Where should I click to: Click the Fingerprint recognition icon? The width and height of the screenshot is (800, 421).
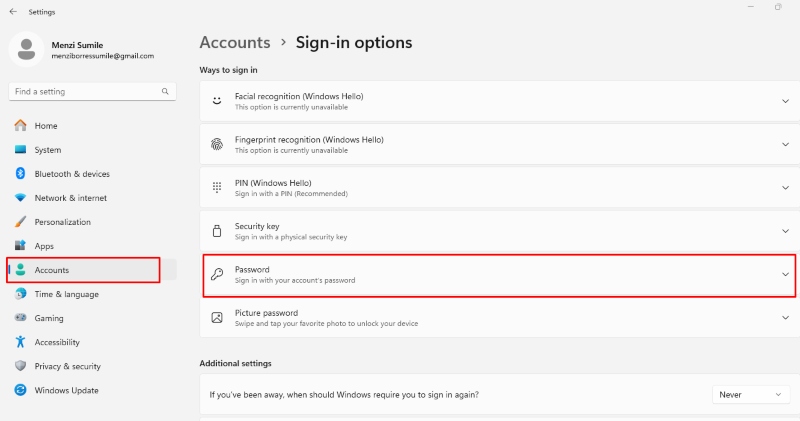(217, 144)
